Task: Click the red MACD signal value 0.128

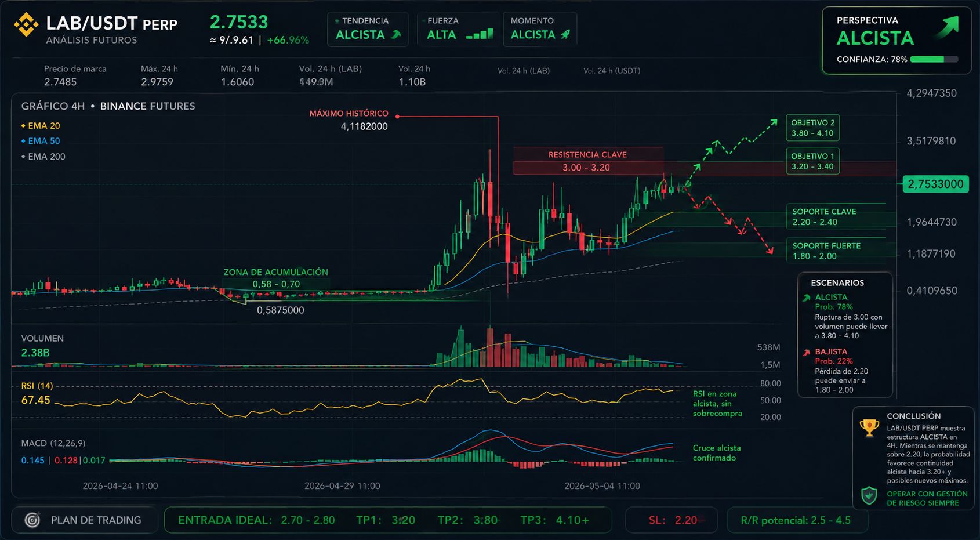Action: [66, 461]
